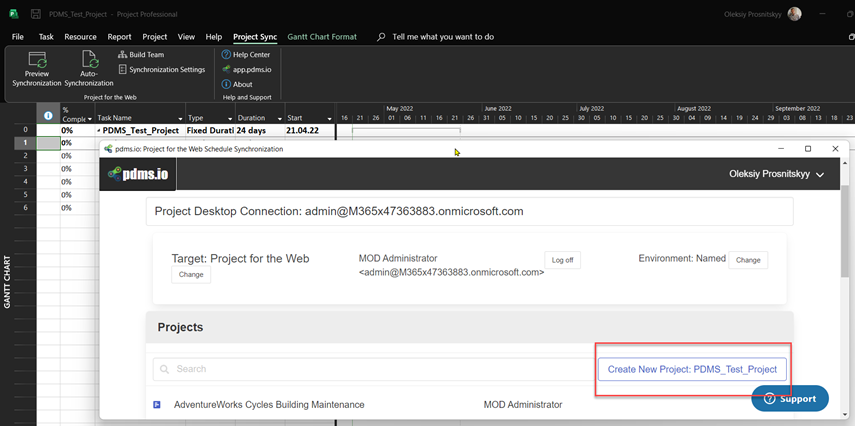Select the Project Sync ribbon tab

click(255, 37)
